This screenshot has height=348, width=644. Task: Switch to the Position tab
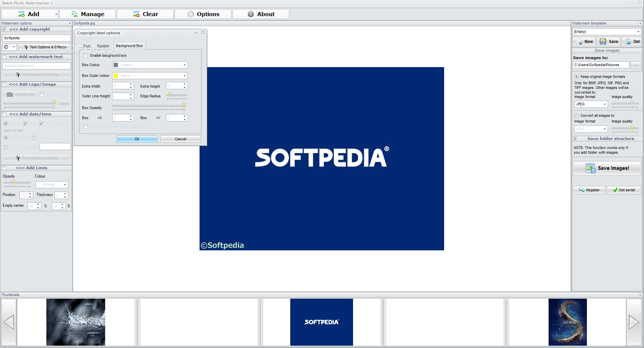103,46
